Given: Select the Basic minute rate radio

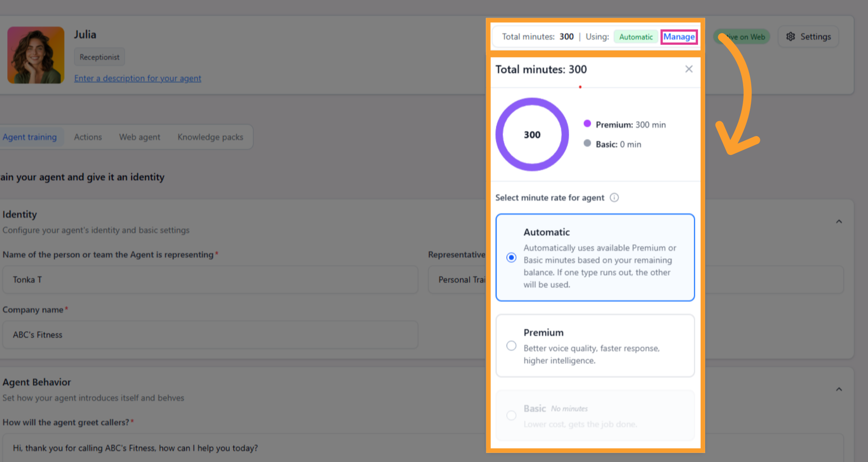Looking at the screenshot, I should click(x=511, y=415).
